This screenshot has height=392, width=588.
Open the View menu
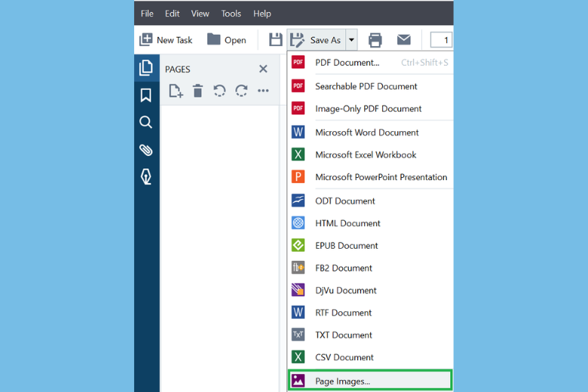[200, 14]
